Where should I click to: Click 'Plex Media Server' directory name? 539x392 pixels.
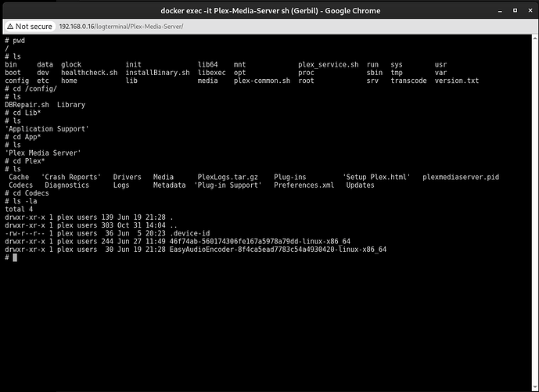pos(42,153)
